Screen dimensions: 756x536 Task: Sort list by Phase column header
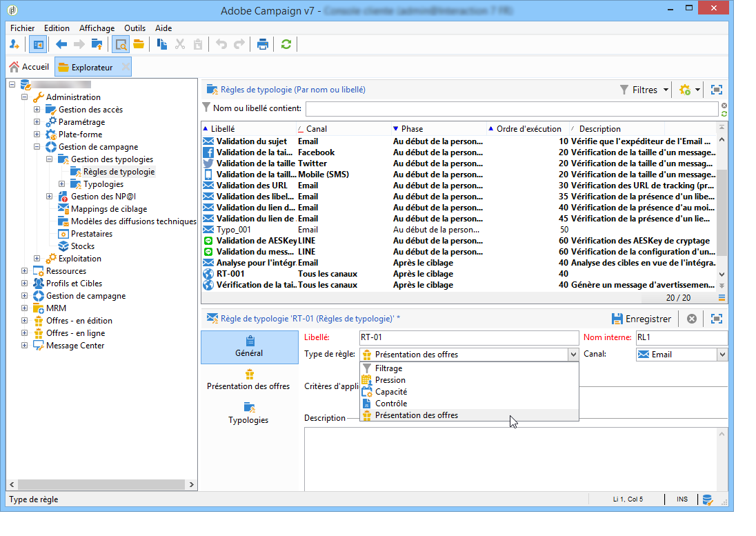[439, 129]
